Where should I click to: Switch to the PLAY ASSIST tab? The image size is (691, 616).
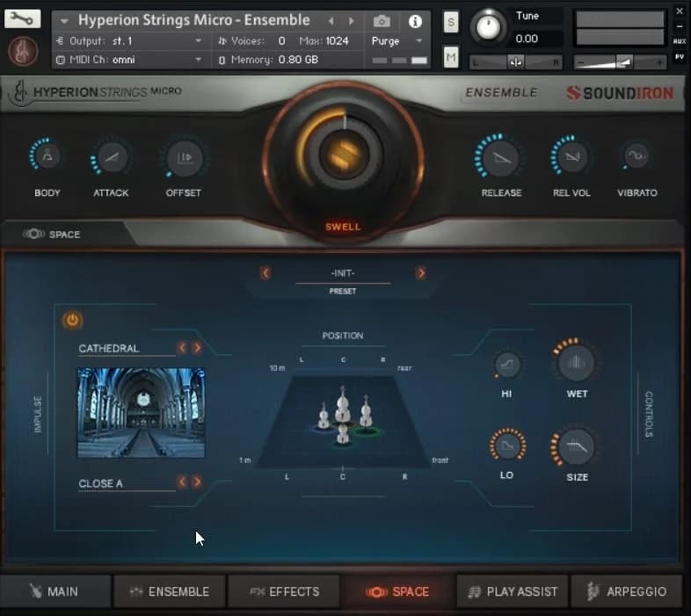pos(513,591)
